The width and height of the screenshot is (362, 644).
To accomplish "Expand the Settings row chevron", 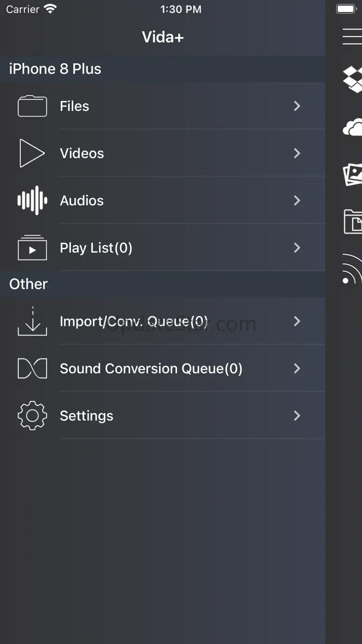I will [297, 416].
